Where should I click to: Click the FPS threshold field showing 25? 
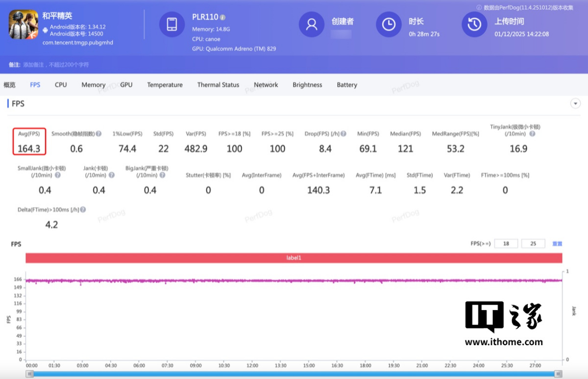click(533, 244)
